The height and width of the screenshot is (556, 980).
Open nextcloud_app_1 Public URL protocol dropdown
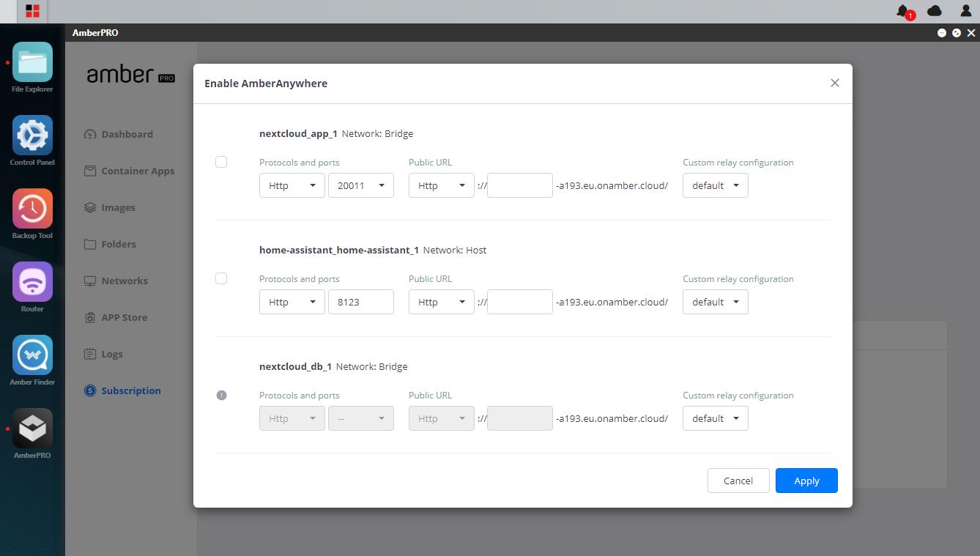(x=441, y=185)
